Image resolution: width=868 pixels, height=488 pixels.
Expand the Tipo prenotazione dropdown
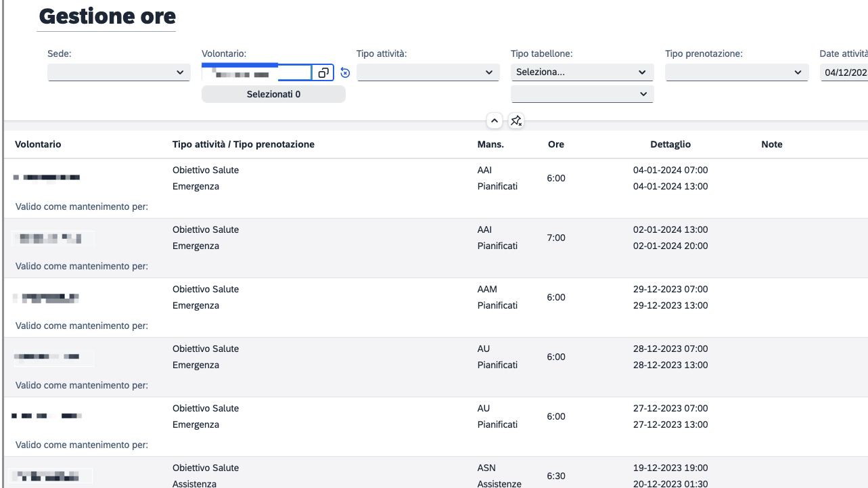(x=737, y=72)
